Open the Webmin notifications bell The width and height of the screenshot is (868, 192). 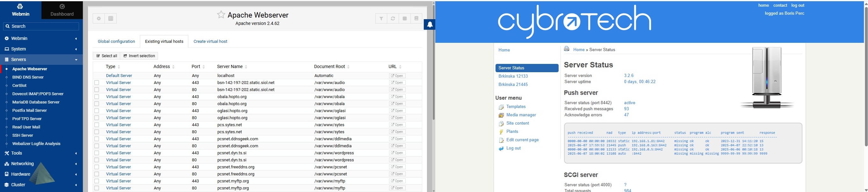tap(430, 24)
